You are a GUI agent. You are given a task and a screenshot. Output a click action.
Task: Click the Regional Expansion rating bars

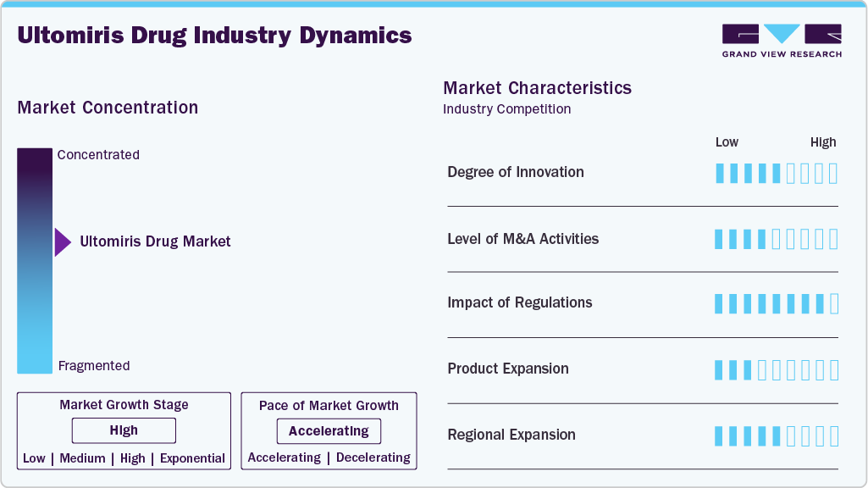(776, 435)
